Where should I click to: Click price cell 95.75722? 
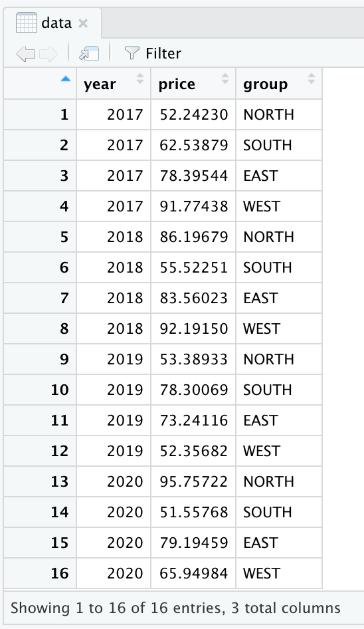pyautogui.click(x=194, y=481)
